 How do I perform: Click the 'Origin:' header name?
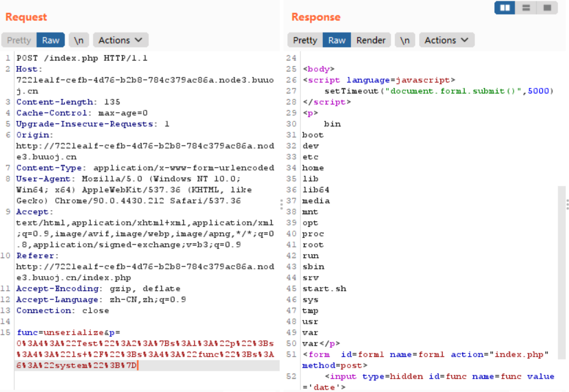pyautogui.click(x=34, y=135)
